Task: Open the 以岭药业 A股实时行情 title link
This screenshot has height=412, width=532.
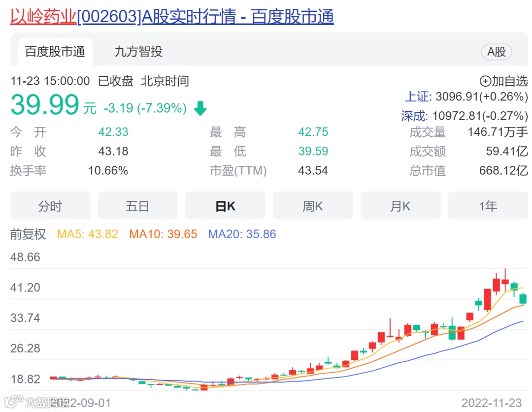Action: click(172, 17)
